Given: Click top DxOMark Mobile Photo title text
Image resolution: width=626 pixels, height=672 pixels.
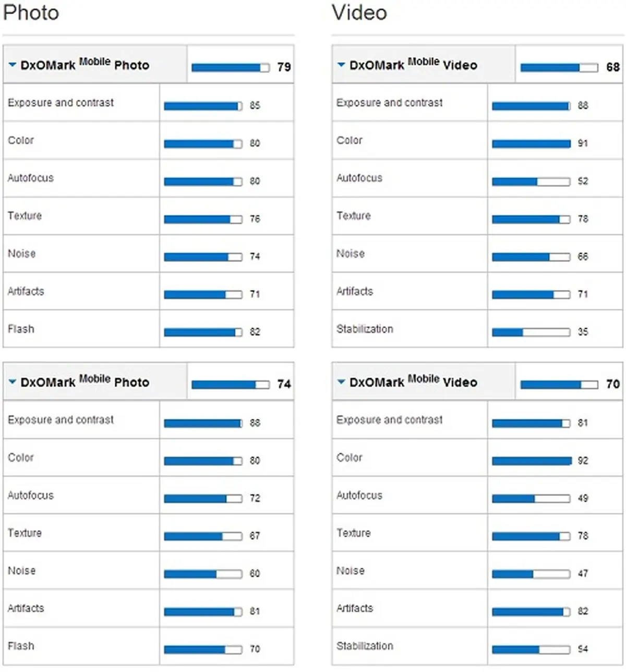Looking at the screenshot, I should click(85, 64).
